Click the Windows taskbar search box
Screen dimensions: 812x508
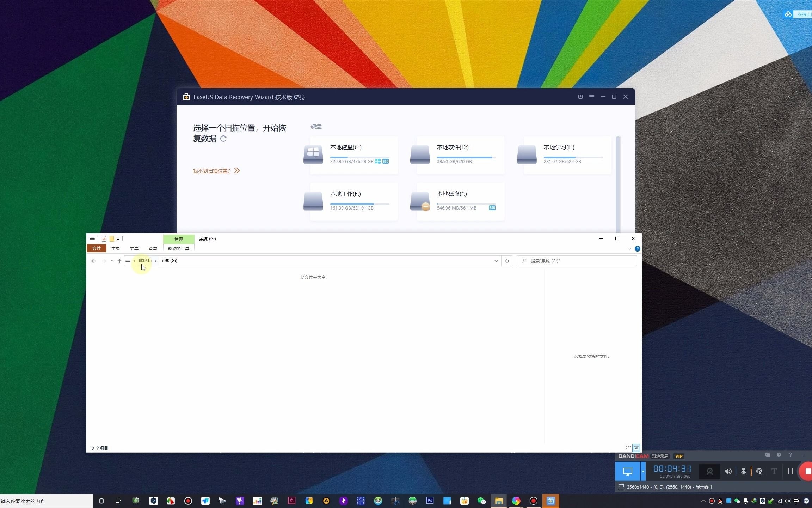point(46,501)
